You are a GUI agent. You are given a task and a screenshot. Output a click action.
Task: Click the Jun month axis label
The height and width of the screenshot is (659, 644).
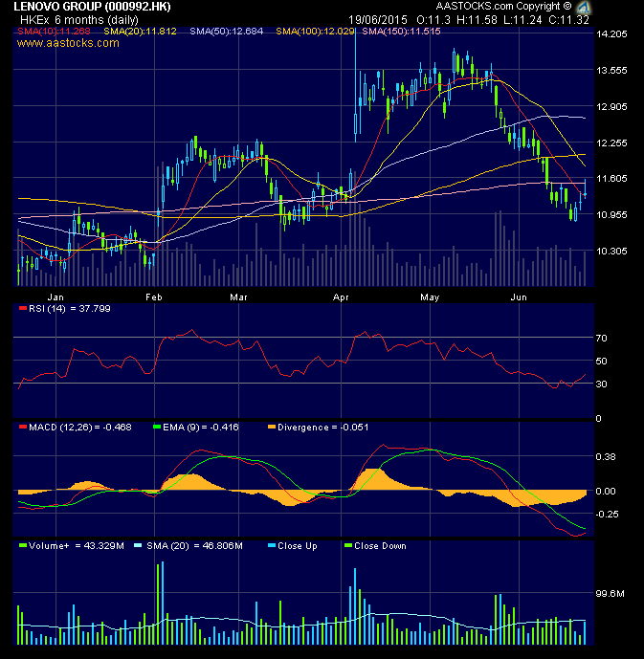[519, 297]
